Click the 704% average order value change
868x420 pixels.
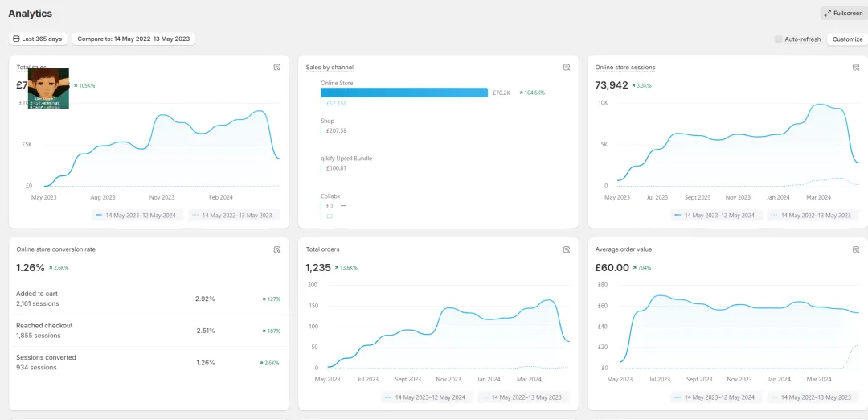641,268
